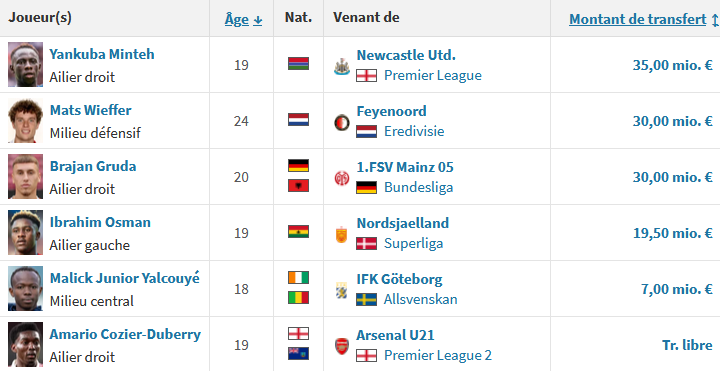Open the Mats Wieffer player link

(x=90, y=110)
